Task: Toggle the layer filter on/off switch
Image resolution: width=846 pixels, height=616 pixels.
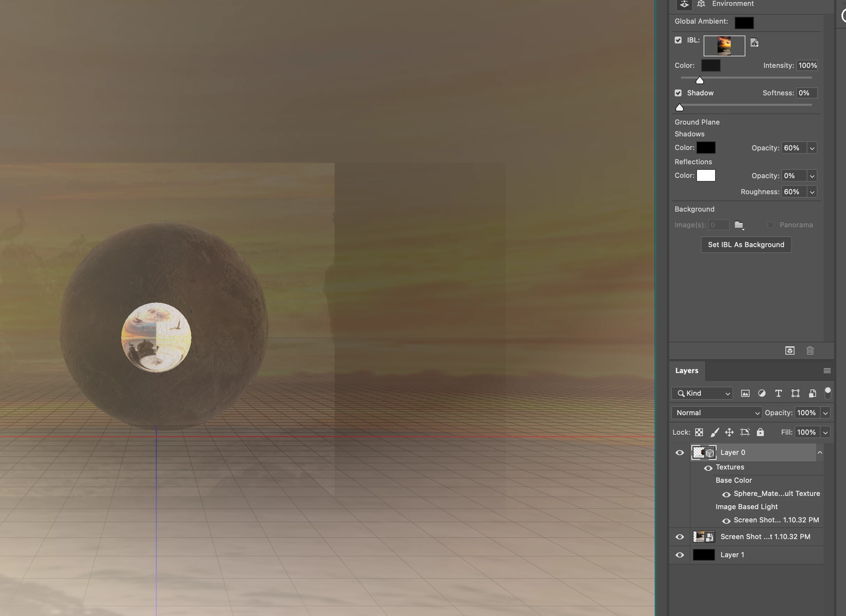Action: pos(827,393)
